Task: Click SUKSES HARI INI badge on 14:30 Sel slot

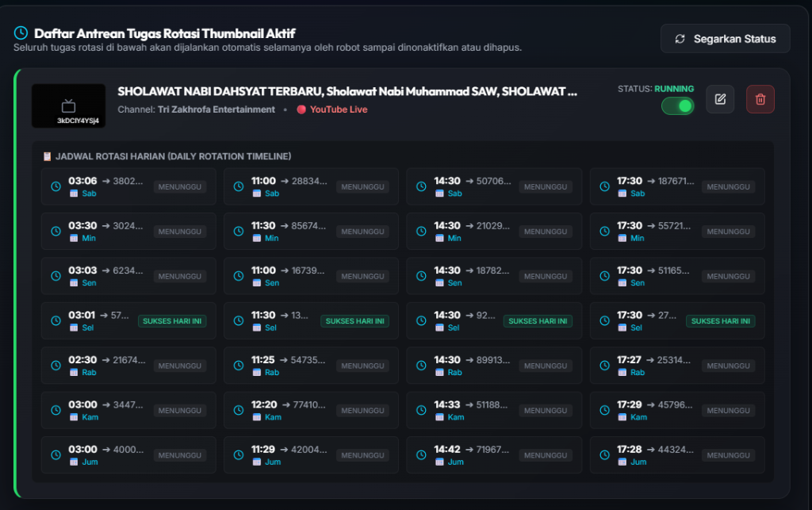Action: click(538, 321)
